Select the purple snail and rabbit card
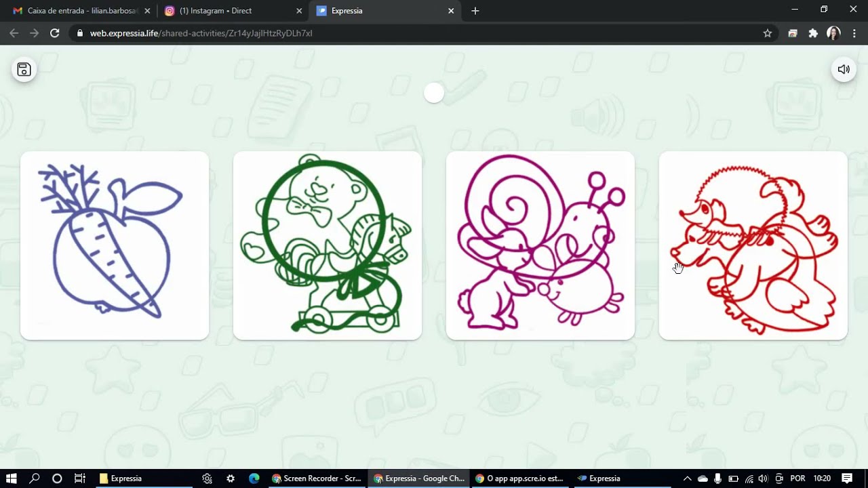 coord(540,245)
